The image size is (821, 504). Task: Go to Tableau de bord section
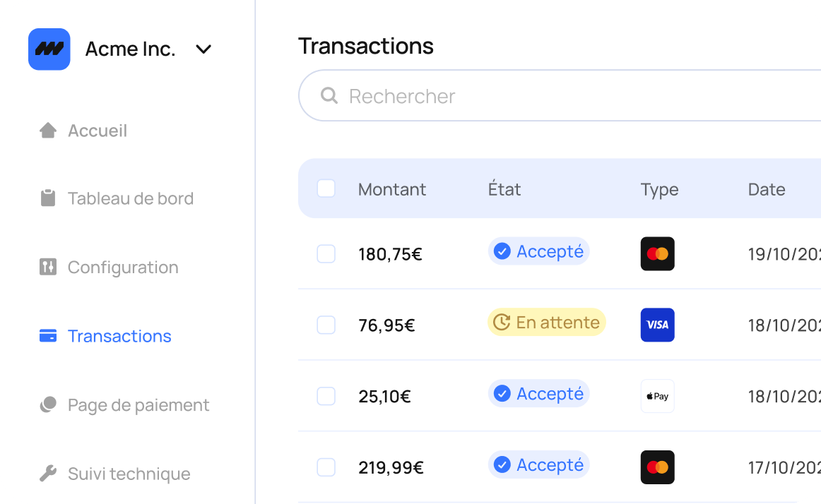[x=117, y=198]
